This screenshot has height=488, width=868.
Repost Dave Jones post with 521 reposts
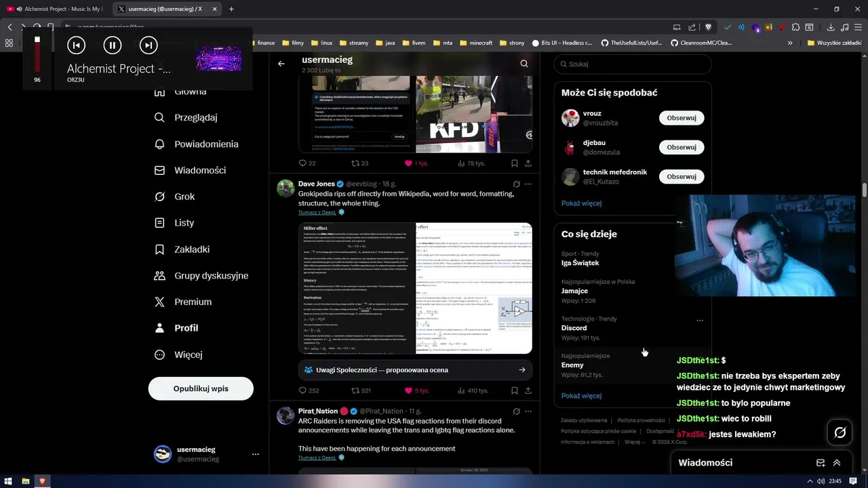[x=361, y=390]
